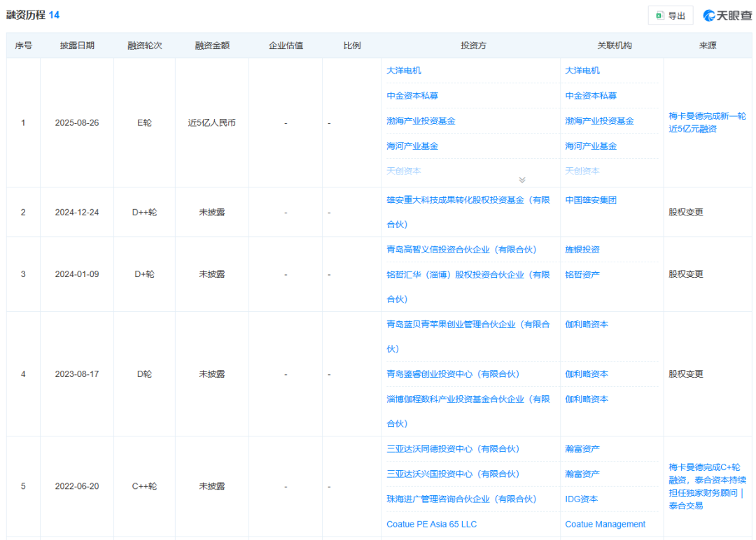Image resolution: width=756 pixels, height=540 pixels.
Task: Open 雄安重大科技成果转化股权投资基金 investor link
Action: click(x=468, y=212)
